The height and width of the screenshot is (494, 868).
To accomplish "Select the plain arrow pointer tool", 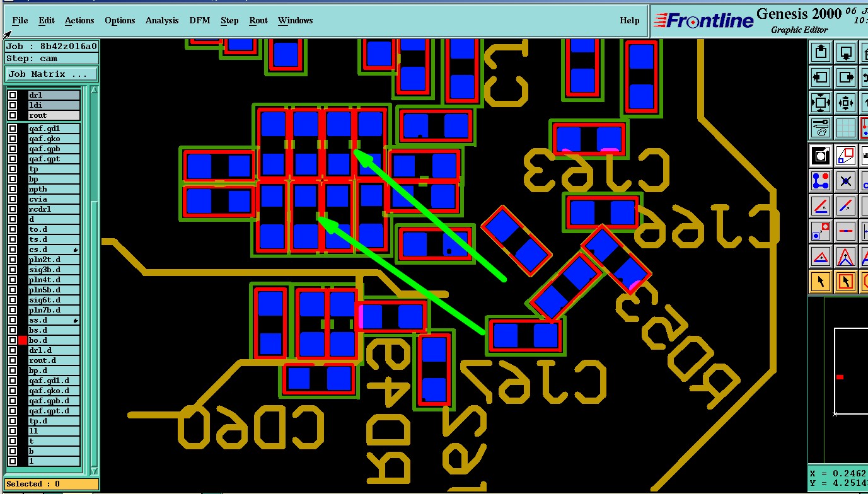I will 821,282.
